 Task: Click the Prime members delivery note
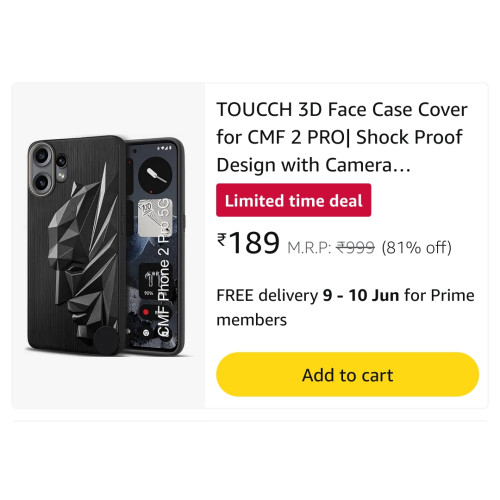(x=345, y=308)
